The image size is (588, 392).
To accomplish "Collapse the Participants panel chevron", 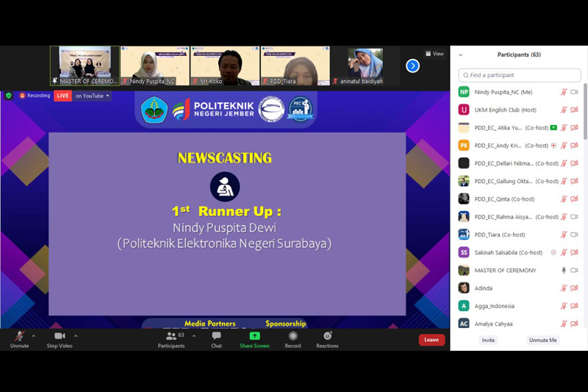I will (461, 54).
